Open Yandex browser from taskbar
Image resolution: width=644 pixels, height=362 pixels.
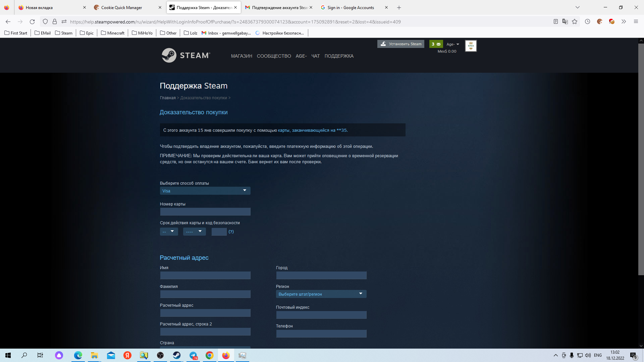pos(127,355)
